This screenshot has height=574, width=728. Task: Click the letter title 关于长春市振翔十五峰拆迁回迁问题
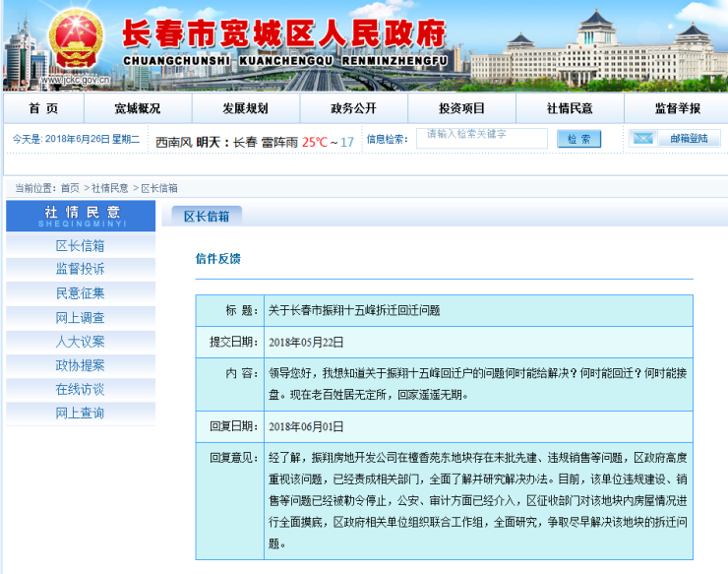tap(354, 310)
